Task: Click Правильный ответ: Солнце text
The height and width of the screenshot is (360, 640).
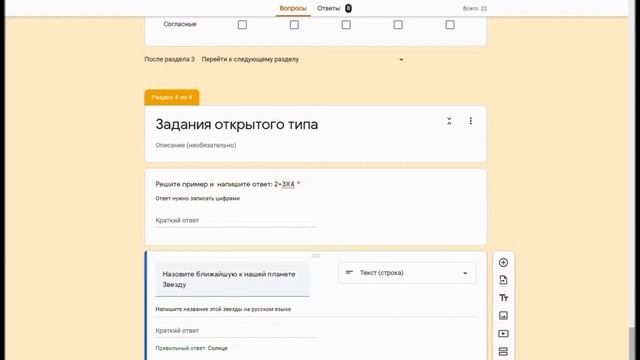Action: [x=191, y=348]
